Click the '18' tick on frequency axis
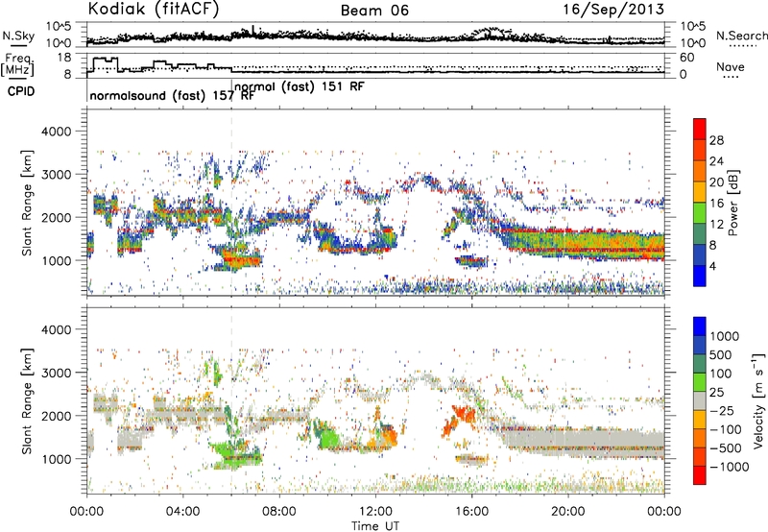 coord(63,58)
